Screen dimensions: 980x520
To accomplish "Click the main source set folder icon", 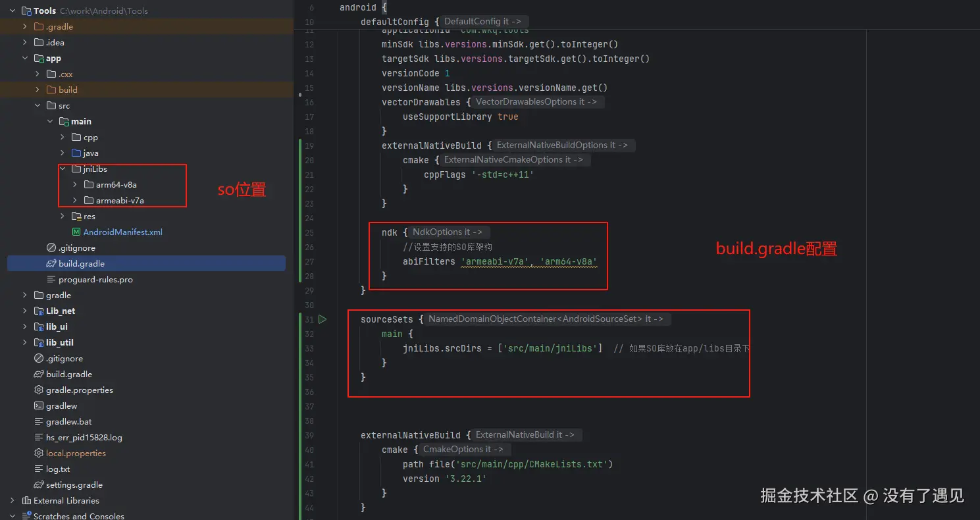I will 64,121.
